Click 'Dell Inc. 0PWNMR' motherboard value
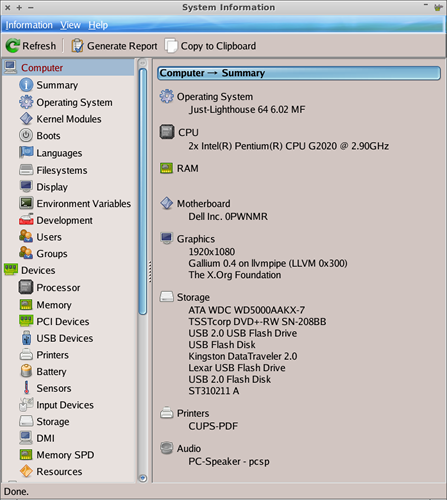The image size is (447, 500). tap(228, 216)
